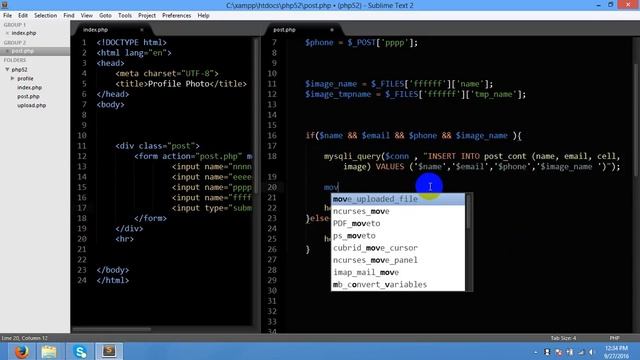Click the 'mysqli_query($conn' code line
640x360 pixels.
472,156
